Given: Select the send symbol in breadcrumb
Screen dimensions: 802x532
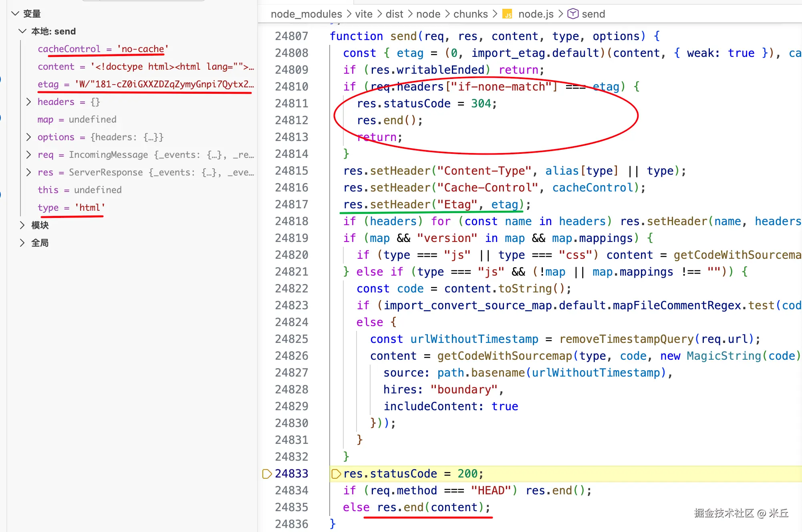Looking at the screenshot, I should (593, 14).
